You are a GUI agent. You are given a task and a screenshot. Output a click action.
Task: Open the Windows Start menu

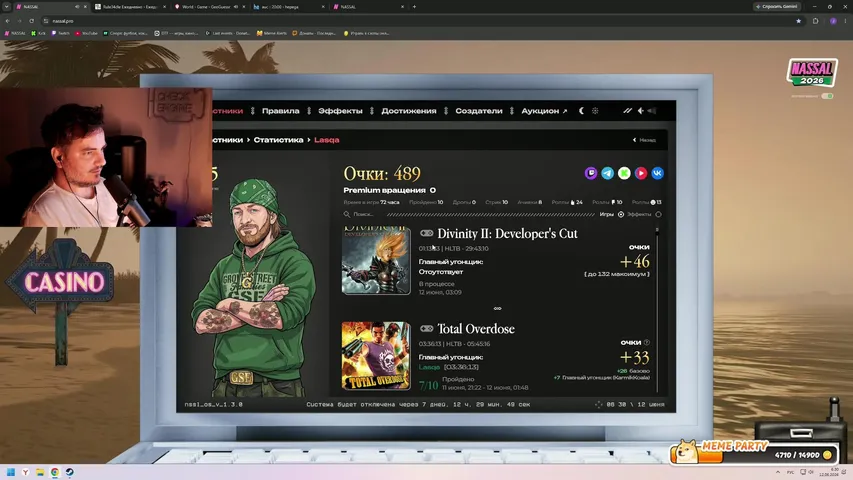click(10, 472)
